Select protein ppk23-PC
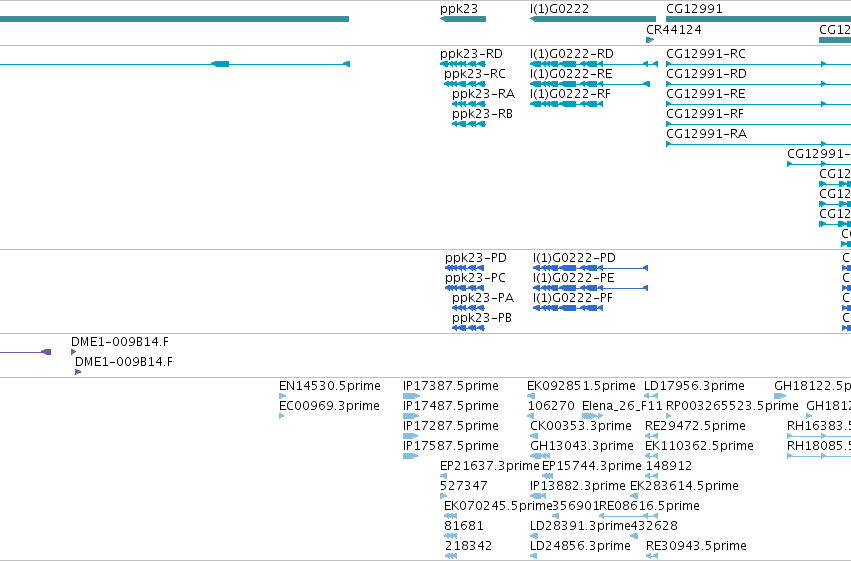 (475, 278)
